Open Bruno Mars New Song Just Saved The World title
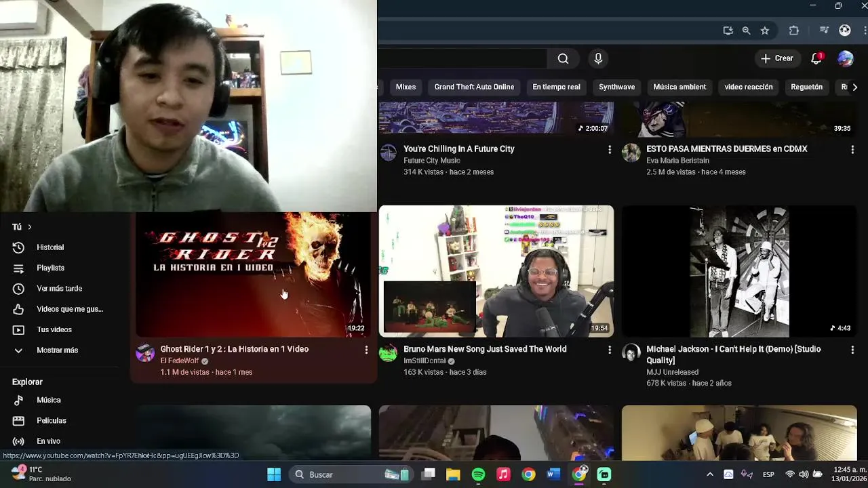This screenshot has width=868, height=488. click(x=485, y=349)
